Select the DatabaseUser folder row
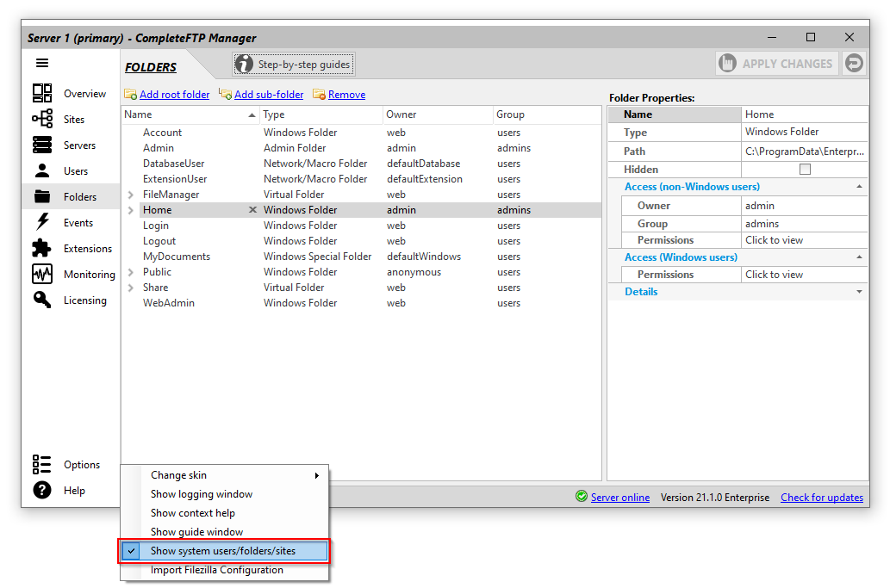890x588 pixels. (362, 164)
